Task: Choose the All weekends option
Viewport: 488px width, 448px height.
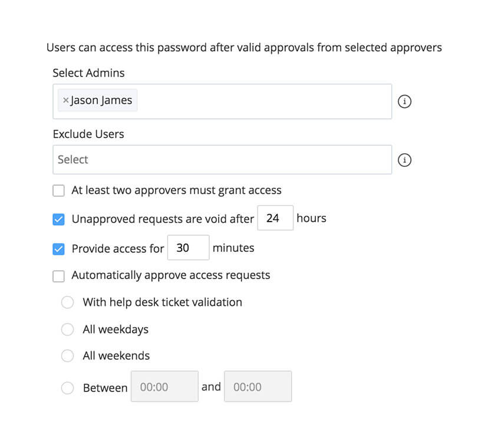Action: [x=67, y=355]
